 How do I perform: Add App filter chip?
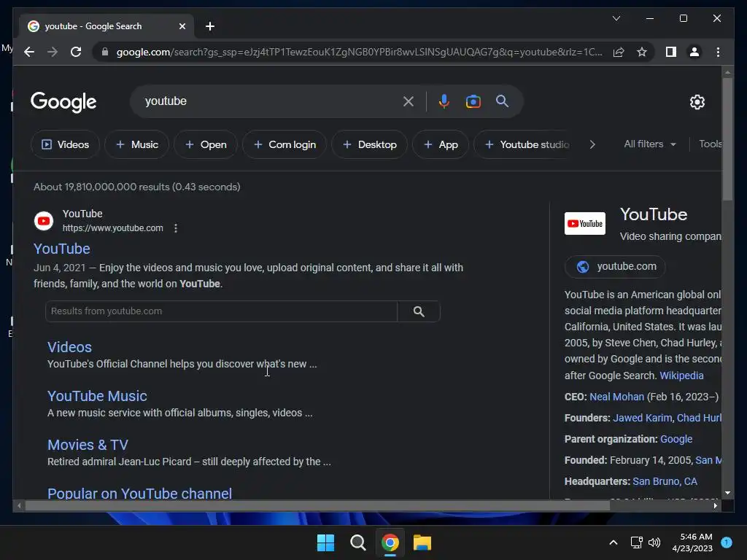[x=441, y=144]
